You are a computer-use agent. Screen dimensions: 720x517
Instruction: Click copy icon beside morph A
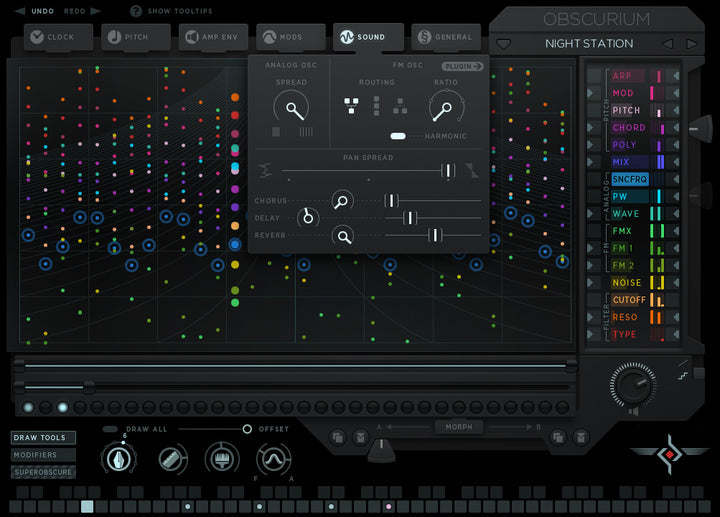pyautogui.click(x=337, y=438)
